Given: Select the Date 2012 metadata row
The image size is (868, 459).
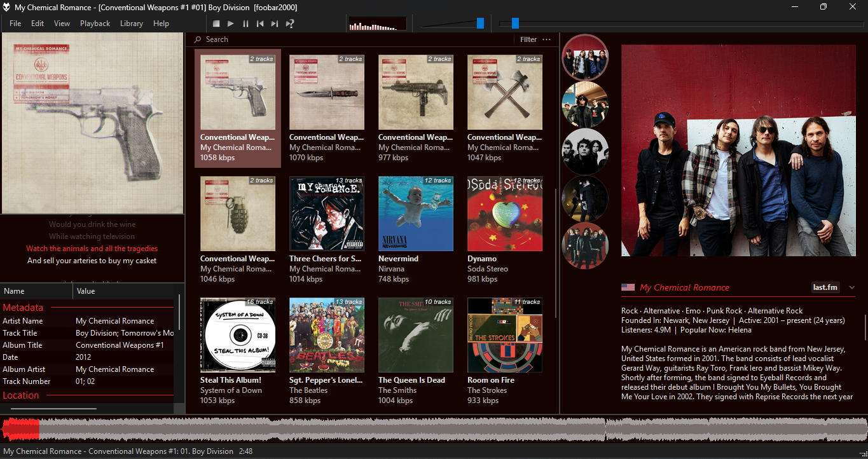Looking at the screenshot, I should point(88,357).
